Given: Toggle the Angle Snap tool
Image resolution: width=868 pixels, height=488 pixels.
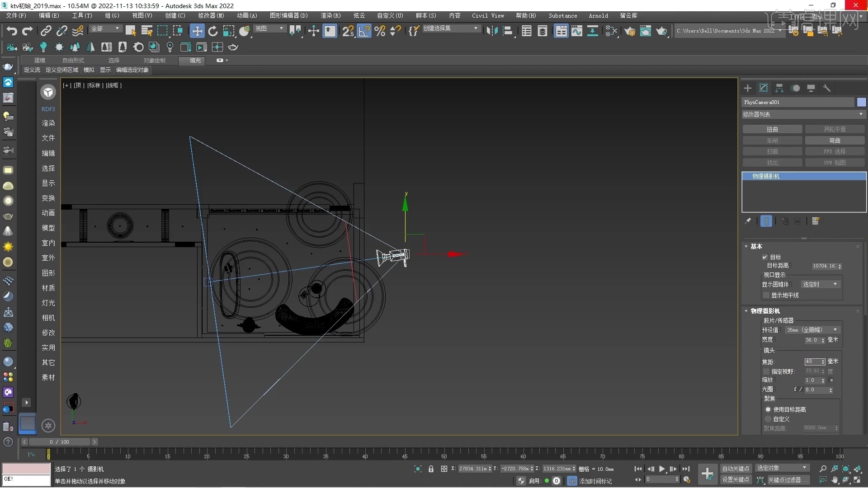Looking at the screenshot, I should (364, 31).
